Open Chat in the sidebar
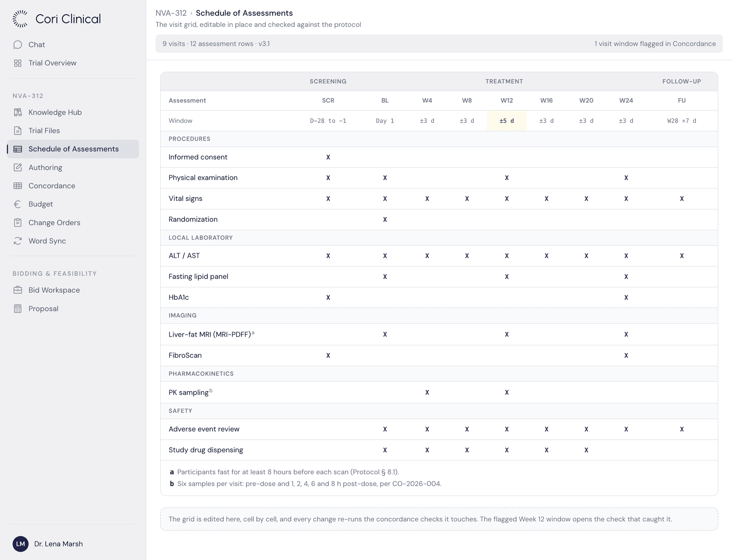 73,45
